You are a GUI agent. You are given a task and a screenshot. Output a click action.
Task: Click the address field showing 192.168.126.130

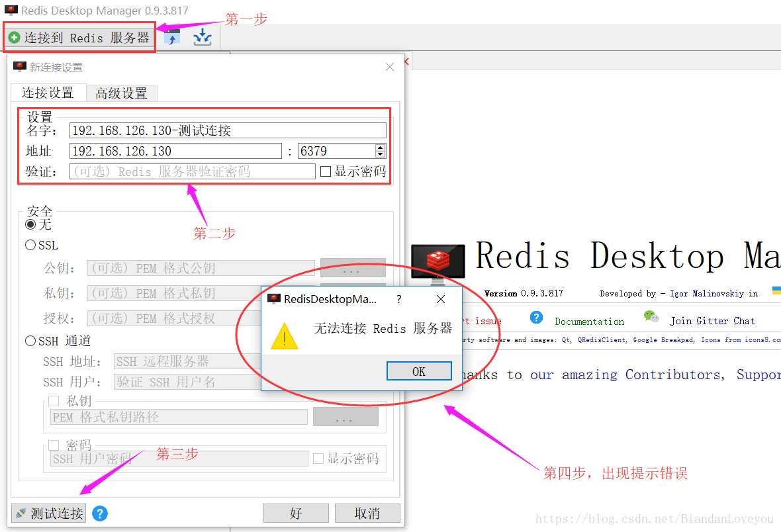[175, 151]
